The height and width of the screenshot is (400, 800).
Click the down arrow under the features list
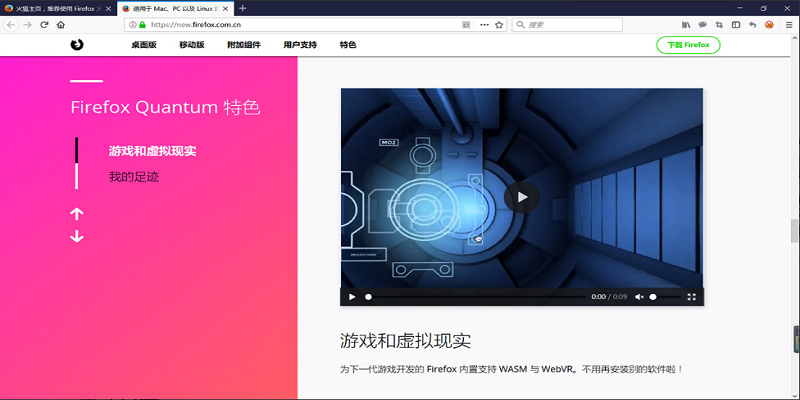click(77, 237)
